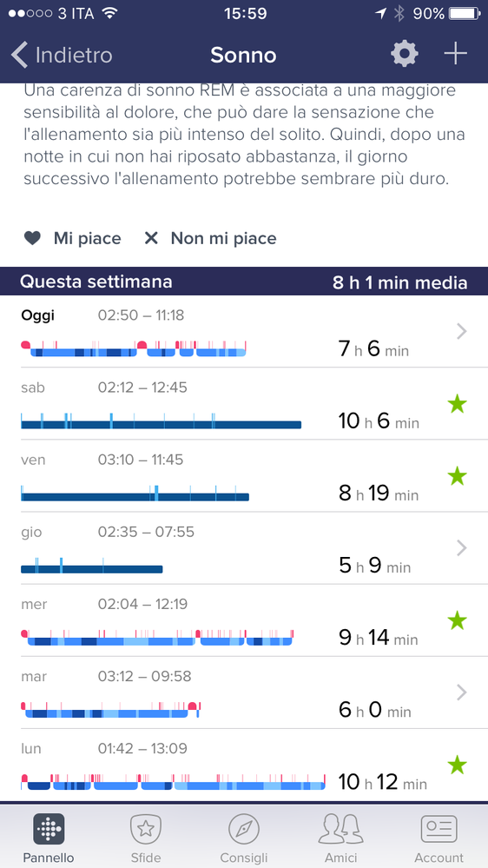
Task: Switch to the Sfide tab
Action: (x=146, y=837)
